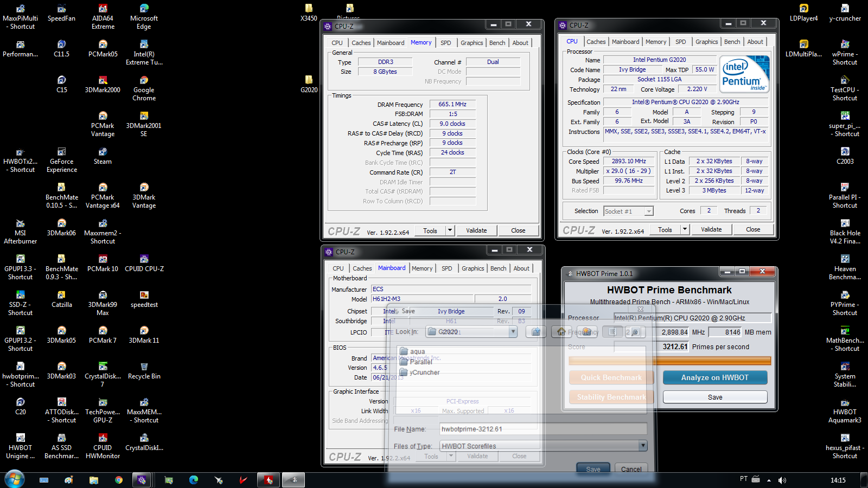Image resolution: width=868 pixels, height=488 pixels.
Task: Click the Edge icon in the taskbar
Action: pos(194,480)
